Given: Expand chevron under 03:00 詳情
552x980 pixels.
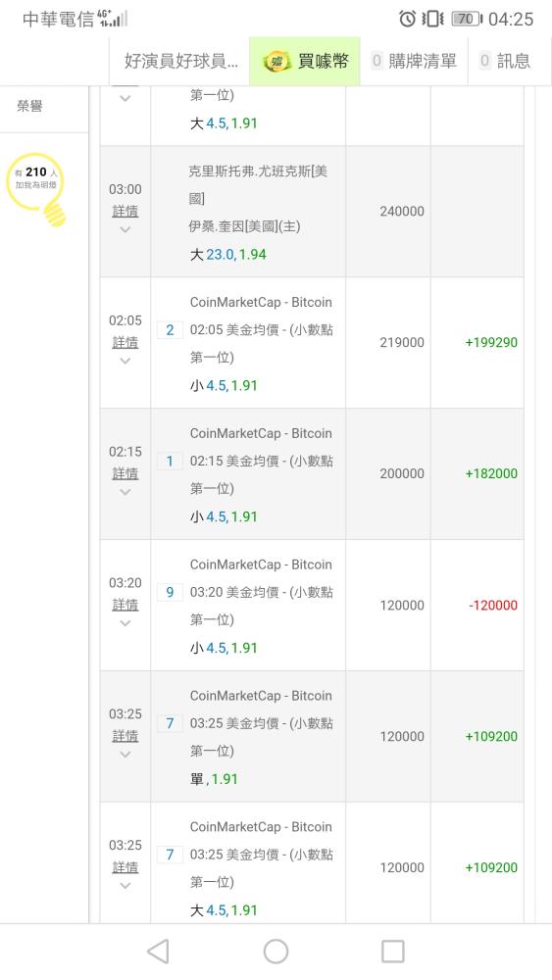Looking at the screenshot, I should point(125,229).
